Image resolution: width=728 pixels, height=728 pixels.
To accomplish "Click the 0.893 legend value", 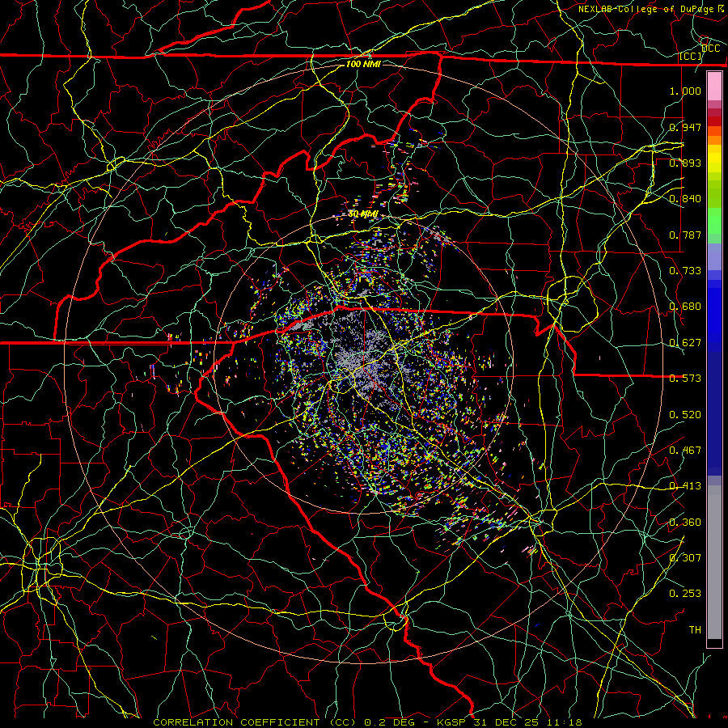I will tap(685, 163).
